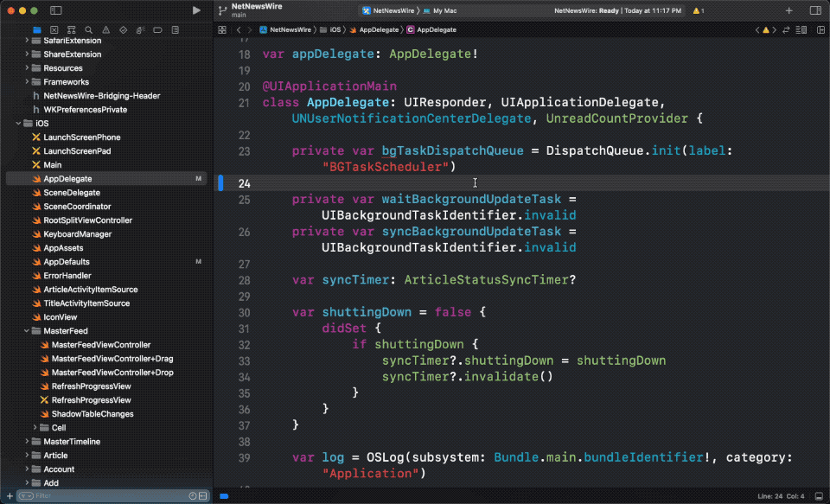The image size is (830, 504).
Task: Collapse the MasterFeed folder
Action: point(27,331)
